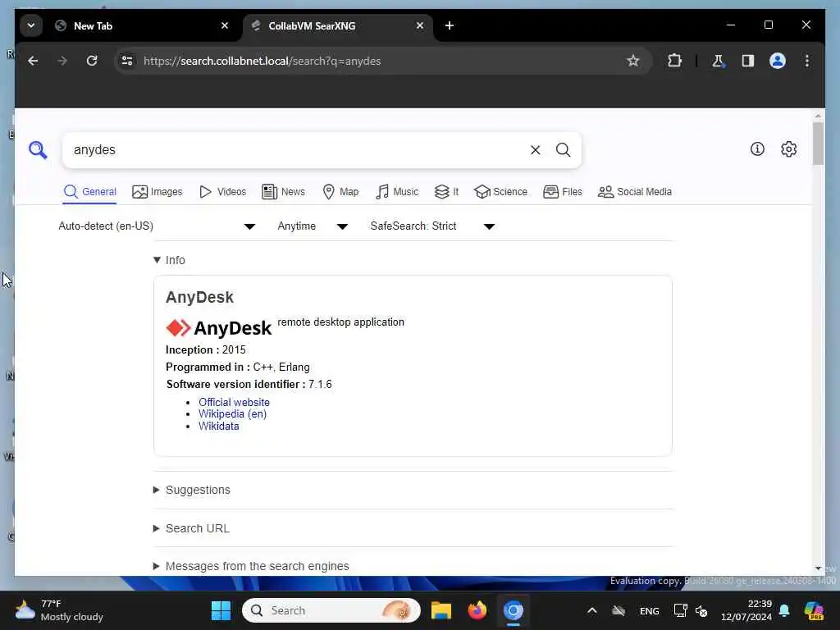
Task: Reload the current page
Action: pyautogui.click(x=92, y=61)
